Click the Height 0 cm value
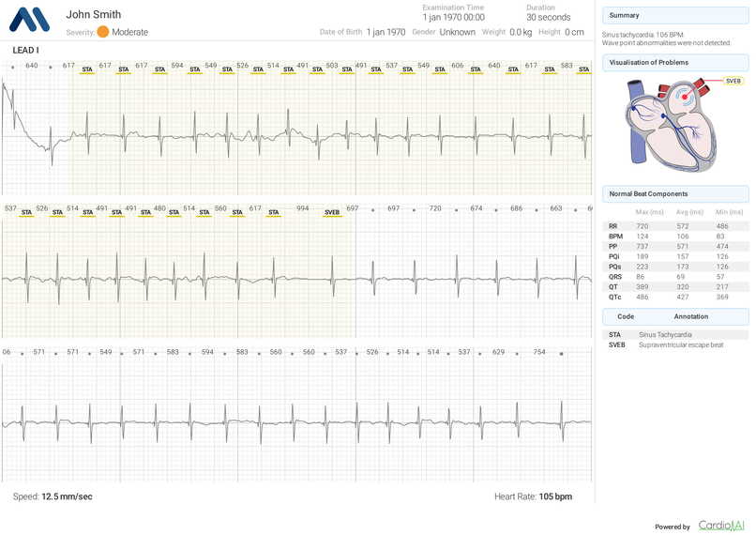 [574, 32]
